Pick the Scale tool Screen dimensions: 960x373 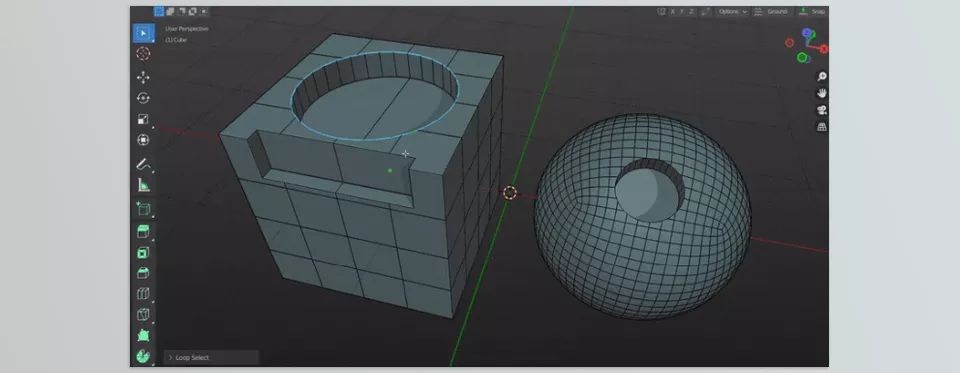coord(143,119)
